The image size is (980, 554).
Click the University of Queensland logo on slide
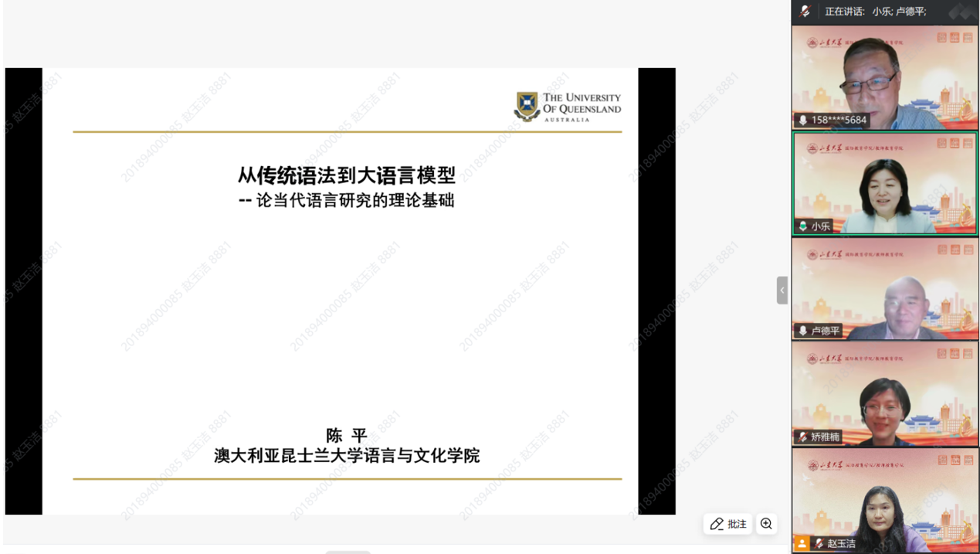(x=568, y=107)
